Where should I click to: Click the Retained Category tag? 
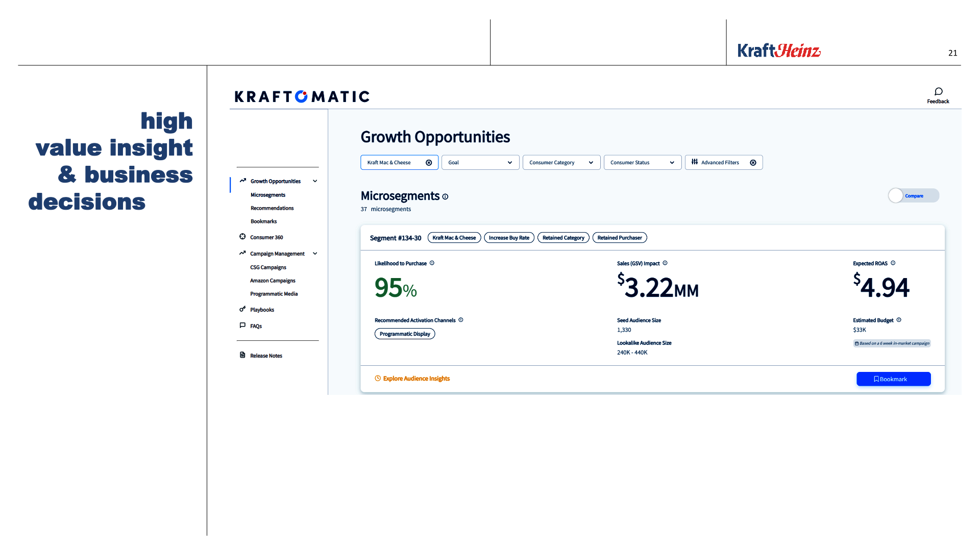563,238
